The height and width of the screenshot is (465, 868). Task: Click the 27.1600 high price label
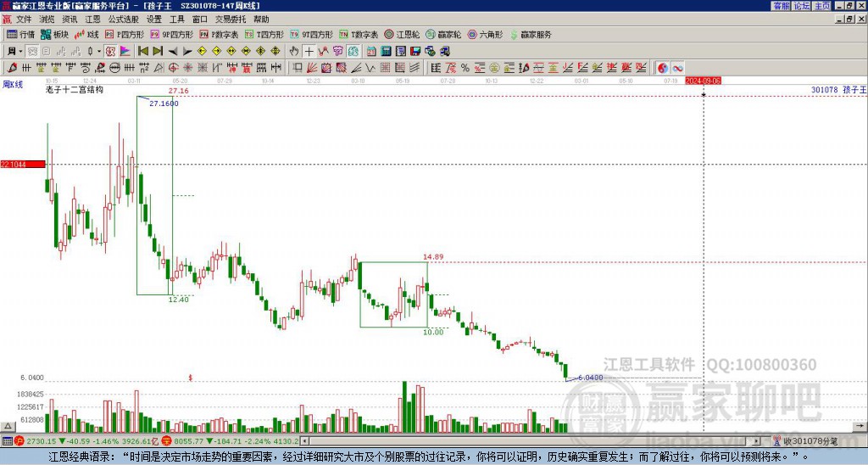(x=164, y=104)
